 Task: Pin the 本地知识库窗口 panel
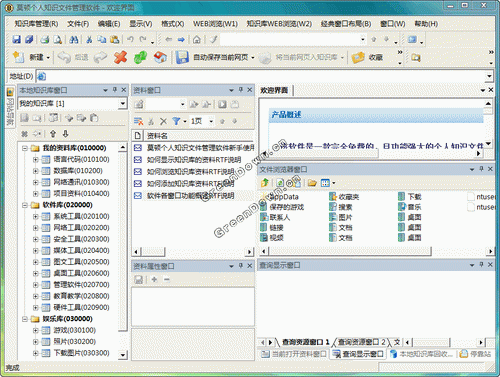click(115, 90)
